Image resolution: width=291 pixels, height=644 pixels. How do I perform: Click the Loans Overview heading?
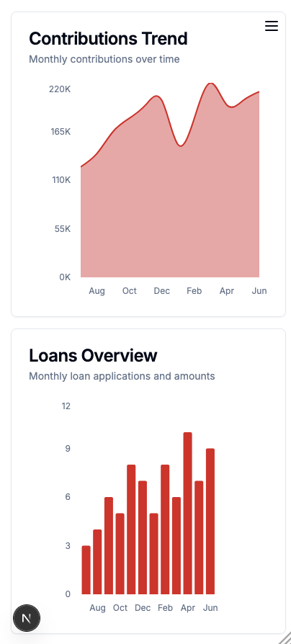(93, 355)
